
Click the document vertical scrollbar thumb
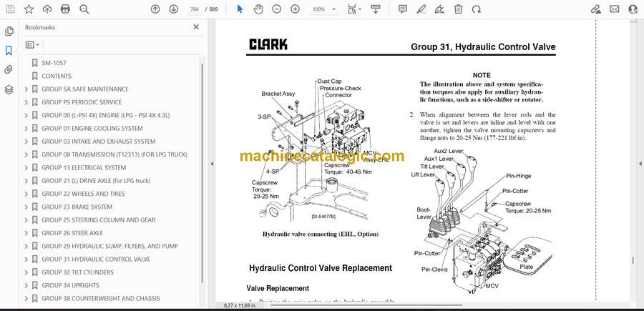pos(633,261)
